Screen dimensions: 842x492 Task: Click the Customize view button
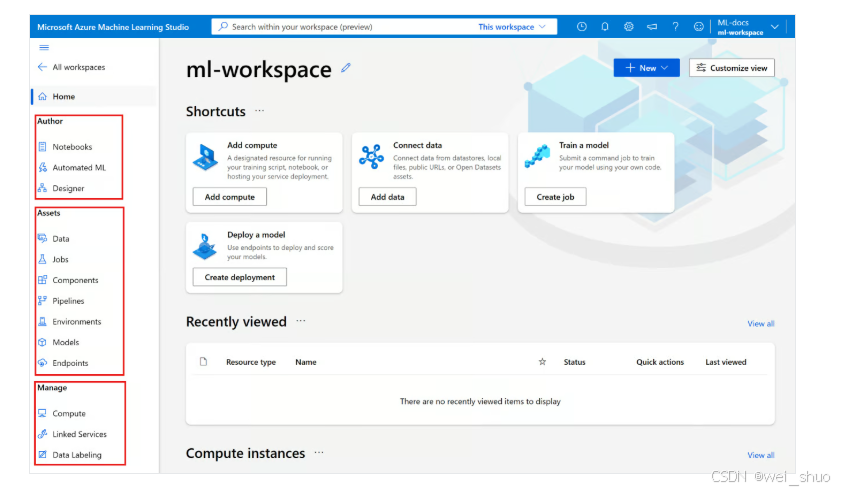[x=732, y=68]
